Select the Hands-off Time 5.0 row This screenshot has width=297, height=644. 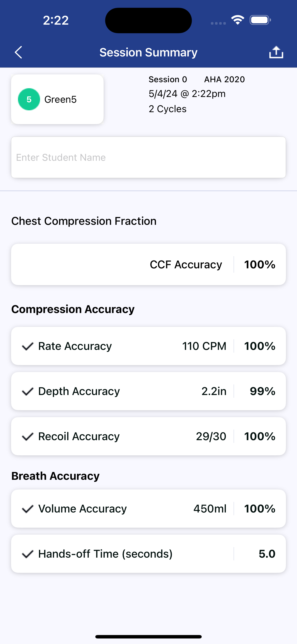148,554
